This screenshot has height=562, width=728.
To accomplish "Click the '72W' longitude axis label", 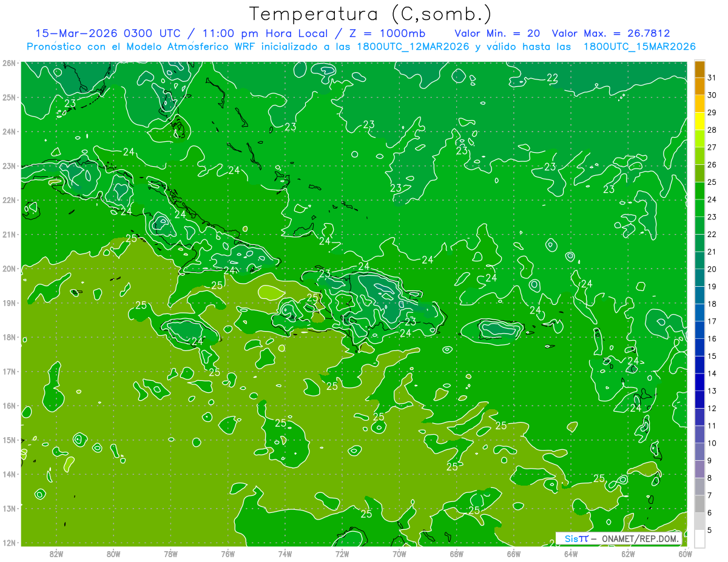I will [x=342, y=554].
